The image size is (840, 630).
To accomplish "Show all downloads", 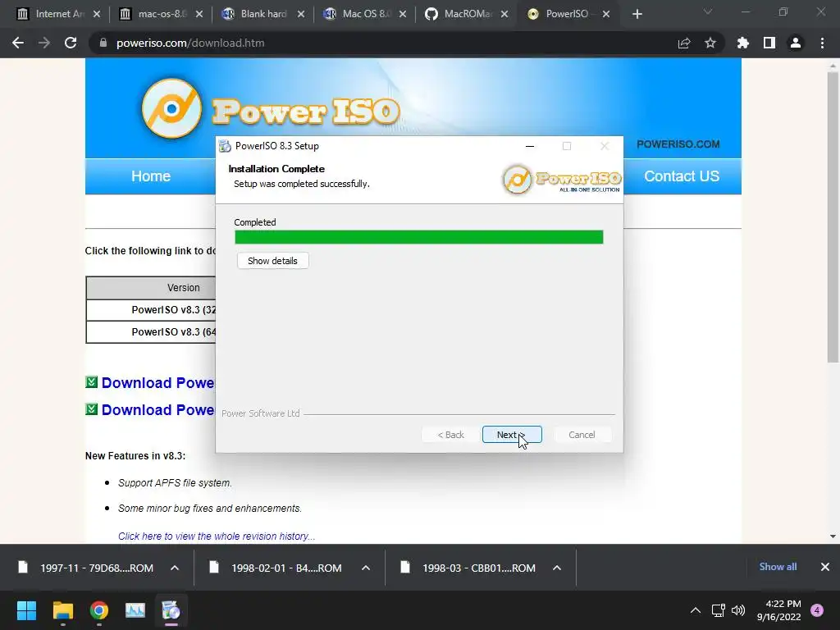I will 778,567.
